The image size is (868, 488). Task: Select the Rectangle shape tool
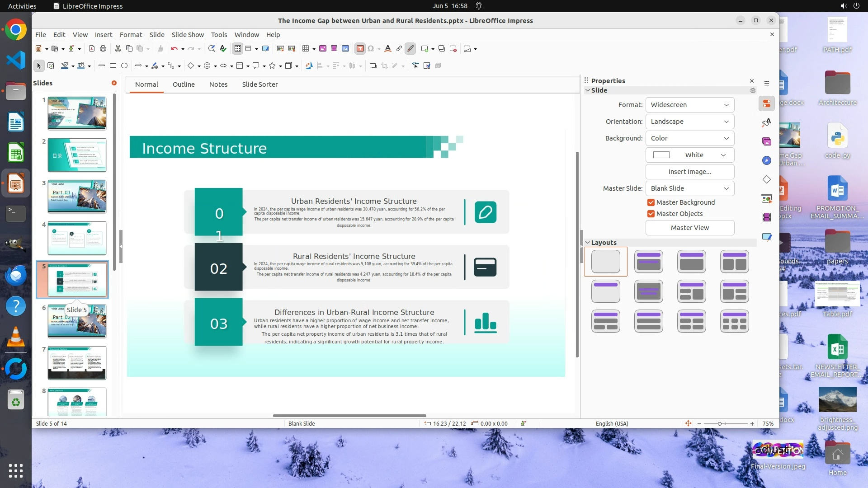tap(113, 66)
